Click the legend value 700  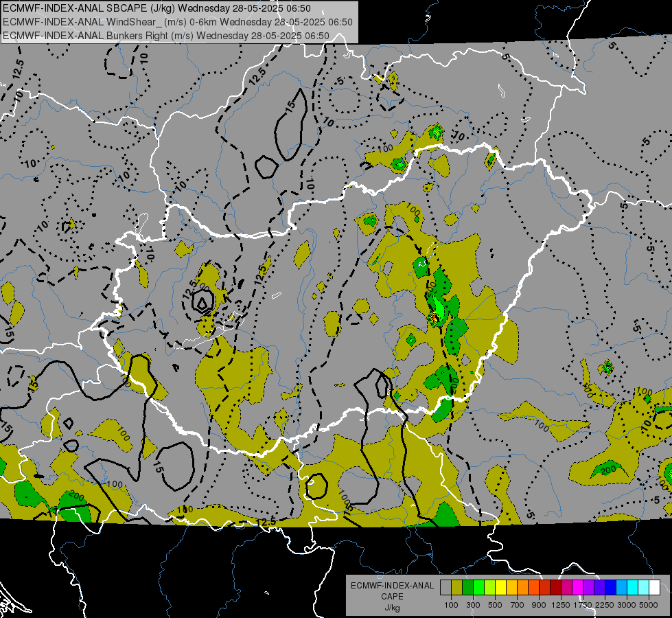click(x=518, y=605)
